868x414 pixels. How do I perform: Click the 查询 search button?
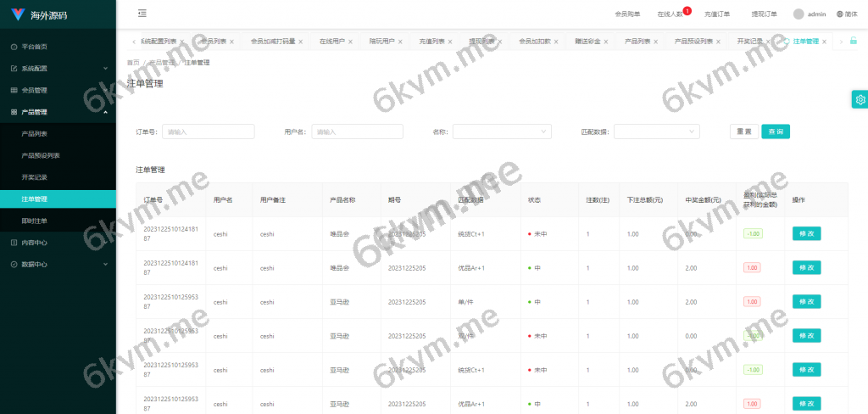(x=776, y=131)
